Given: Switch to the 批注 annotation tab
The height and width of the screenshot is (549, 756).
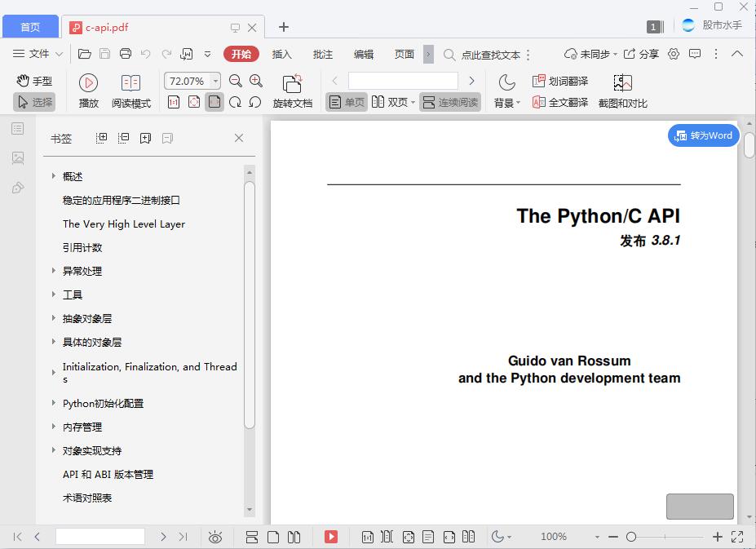Looking at the screenshot, I should click(x=322, y=54).
